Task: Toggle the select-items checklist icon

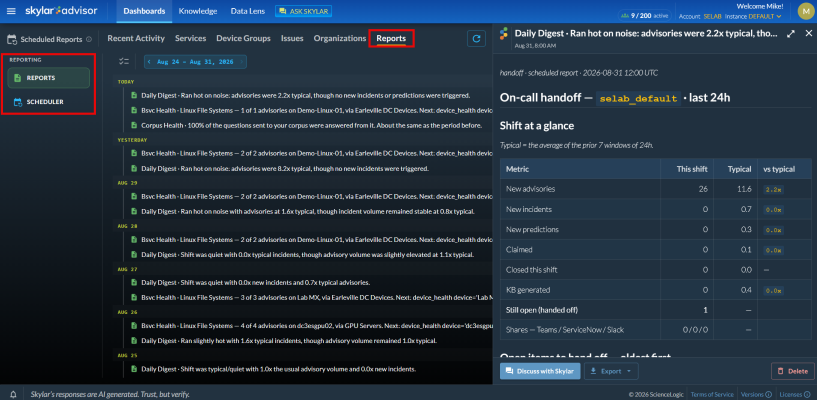Action: tap(123, 62)
